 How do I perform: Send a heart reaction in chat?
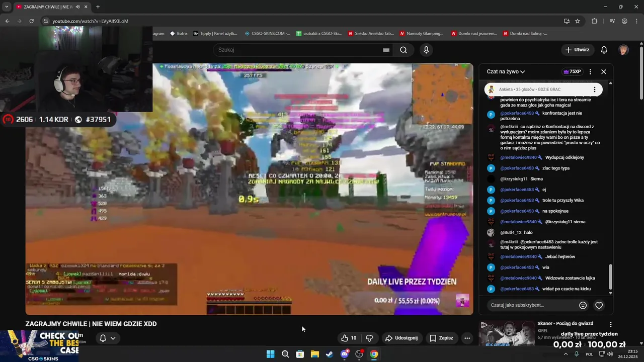599,305
